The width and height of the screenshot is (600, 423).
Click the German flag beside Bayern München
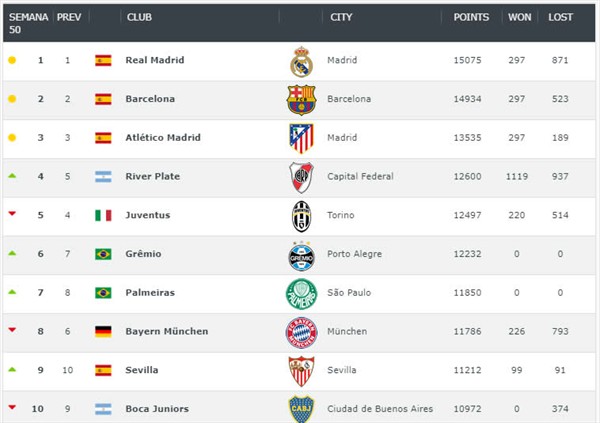click(x=103, y=332)
